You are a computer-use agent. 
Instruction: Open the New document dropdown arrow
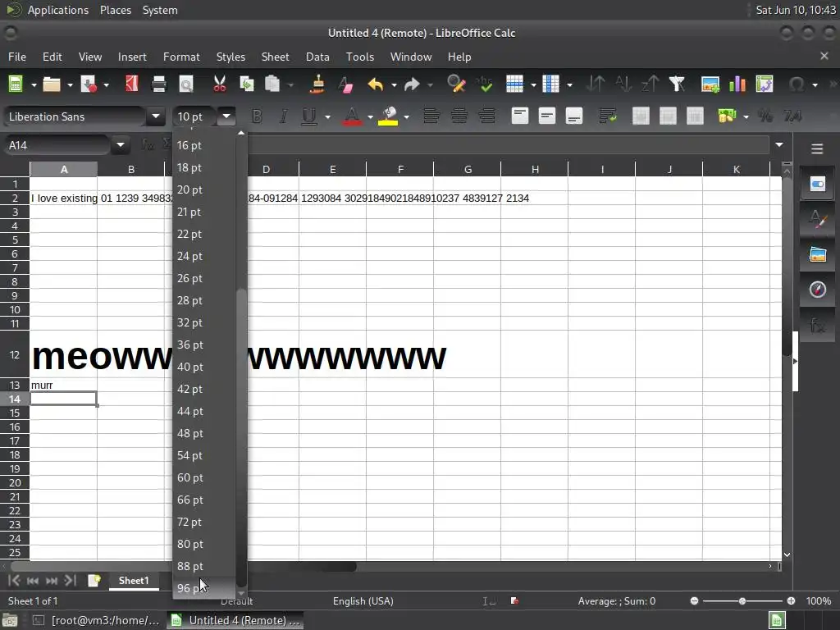tap(33, 84)
